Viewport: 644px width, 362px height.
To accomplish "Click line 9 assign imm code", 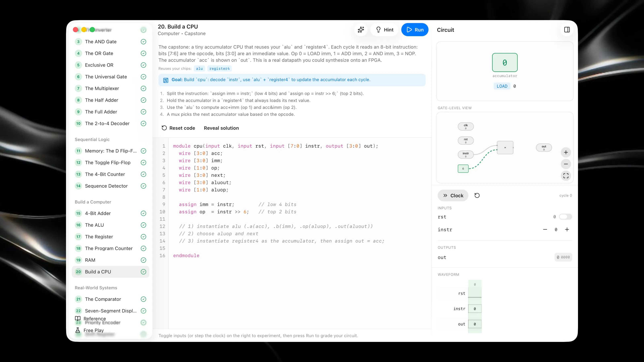I will [x=206, y=204].
